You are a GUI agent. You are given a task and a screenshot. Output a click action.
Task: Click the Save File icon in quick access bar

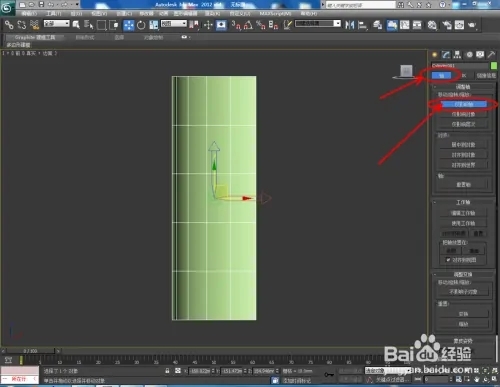pyautogui.click(x=41, y=4)
